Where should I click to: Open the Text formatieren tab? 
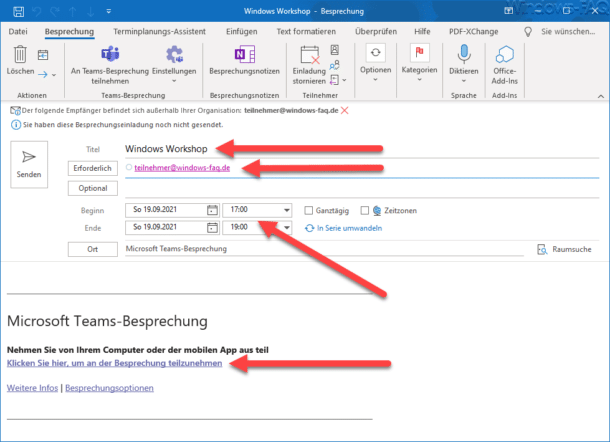[x=306, y=32]
